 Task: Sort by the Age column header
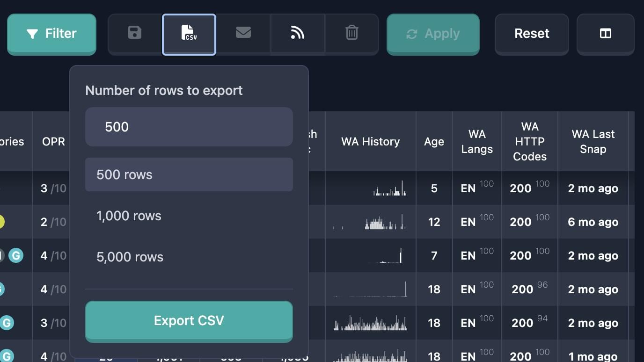[x=434, y=141]
